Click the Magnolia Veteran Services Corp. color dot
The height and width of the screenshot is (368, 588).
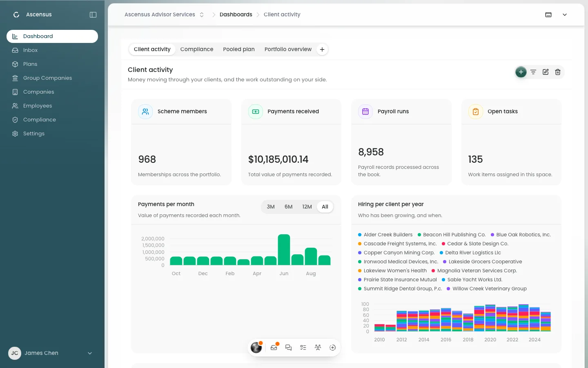point(433,271)
